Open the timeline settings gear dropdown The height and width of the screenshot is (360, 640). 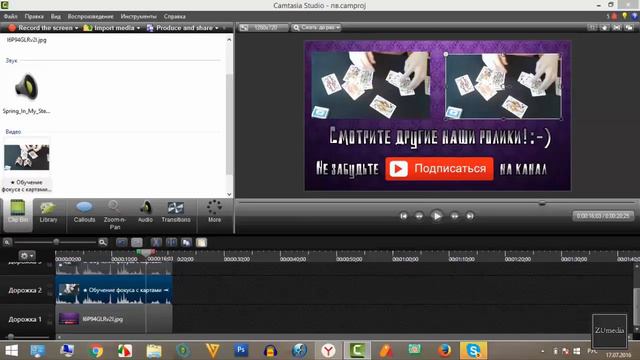click(x=27, y=256)
